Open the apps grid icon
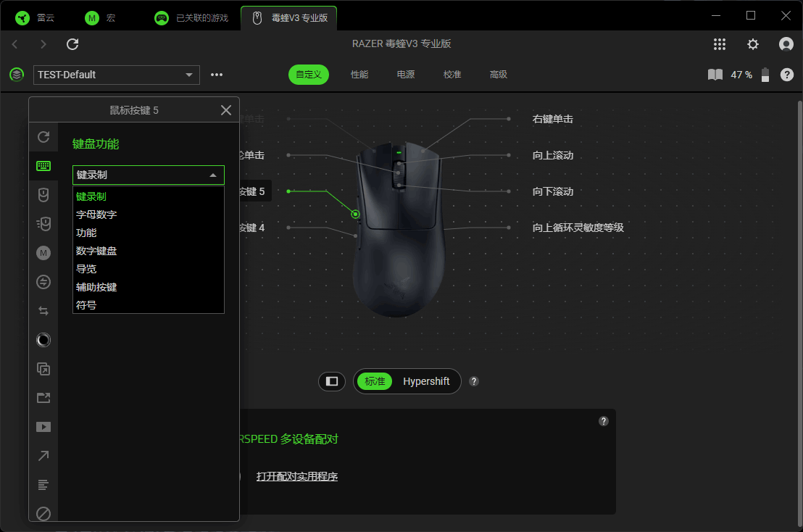 (720, 44)
